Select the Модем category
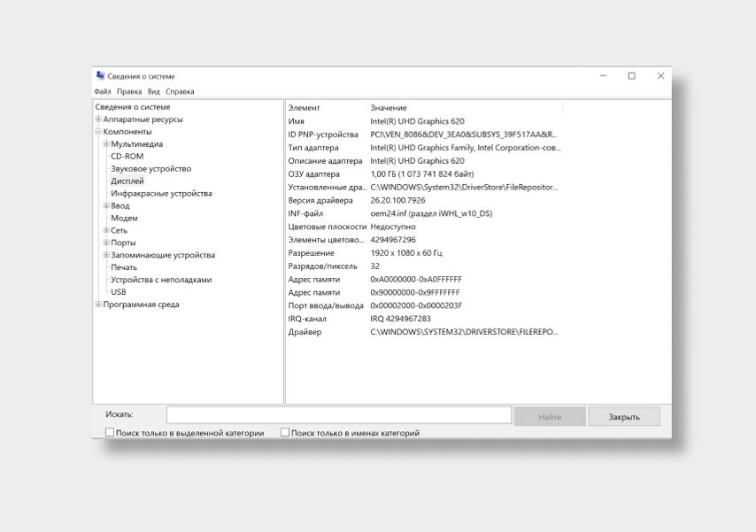The image size is (756, 532). pos(125,218)
